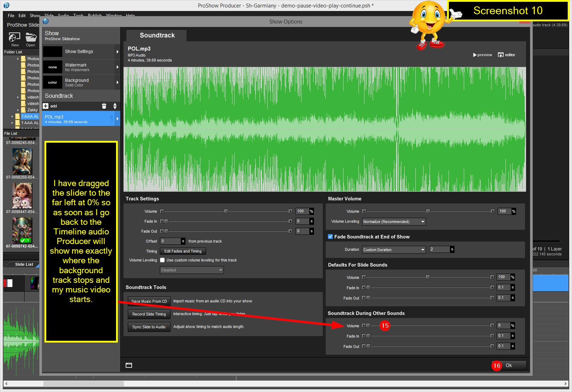Viewport: 572px width, 392px height.
Task: Click the Soundtrack During Other Sounds Volume field
Action: tap(503, 325)
